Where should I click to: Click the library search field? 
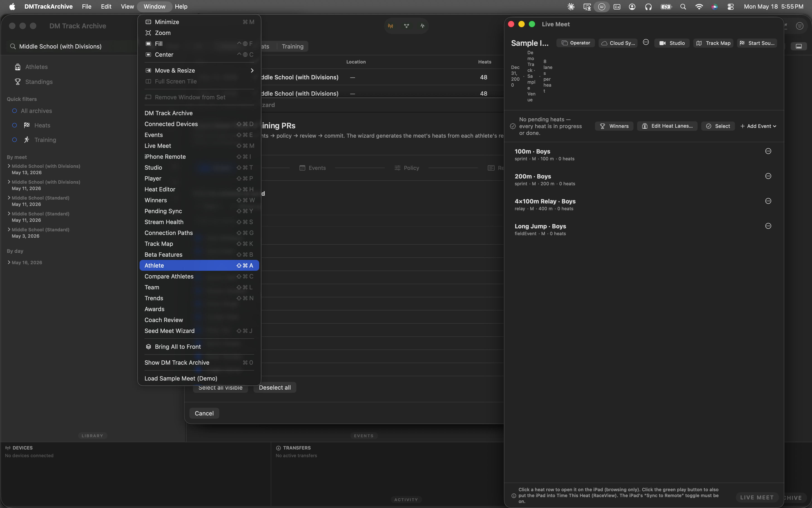point(72,46)
